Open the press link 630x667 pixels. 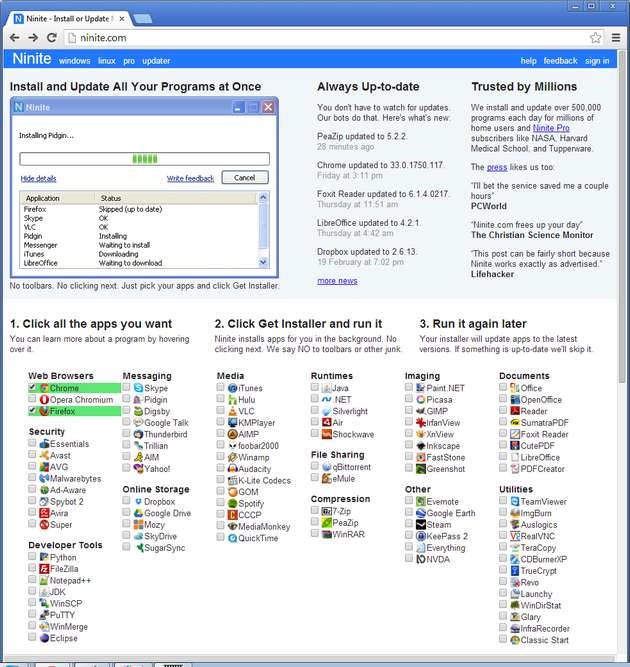point(497,167)
